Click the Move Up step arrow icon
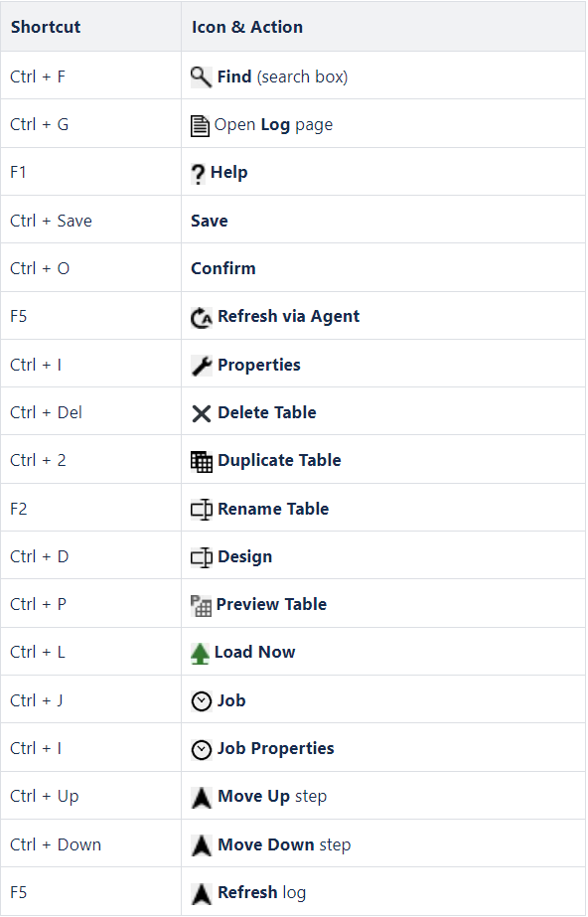 click(202, 798)
